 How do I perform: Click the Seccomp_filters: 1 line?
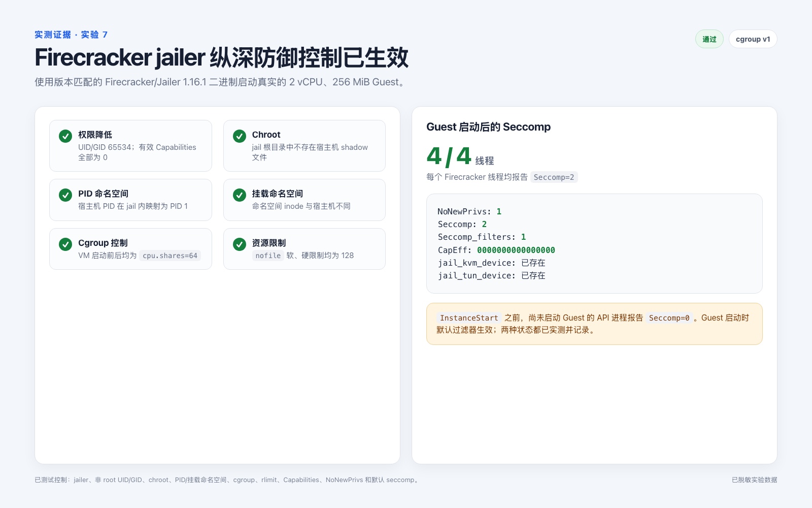click(x=482, y=237)
